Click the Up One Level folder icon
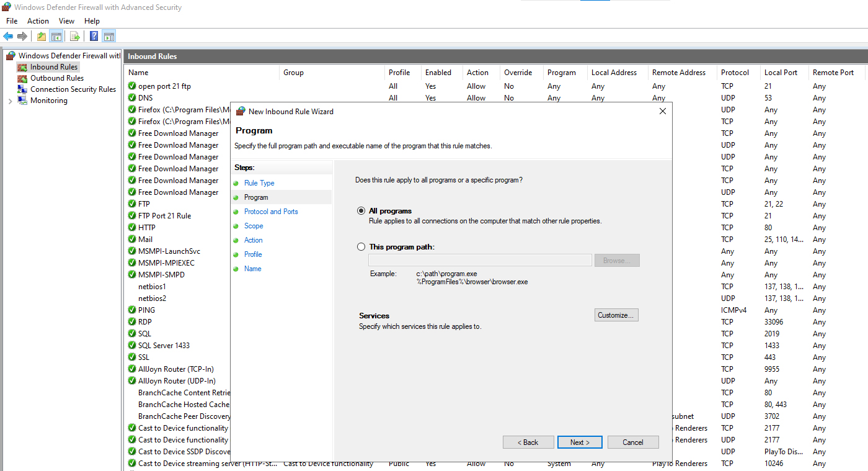 point(42,36)
